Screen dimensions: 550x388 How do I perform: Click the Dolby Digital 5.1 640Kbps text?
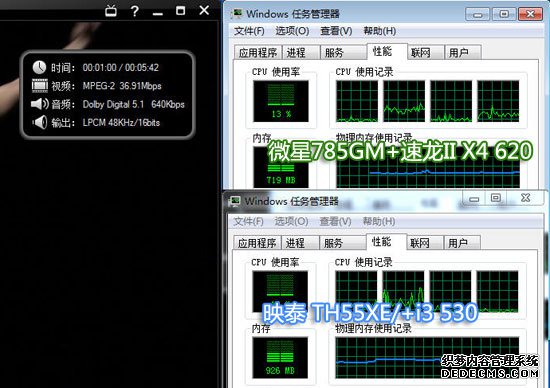click(x=134, y=104)
